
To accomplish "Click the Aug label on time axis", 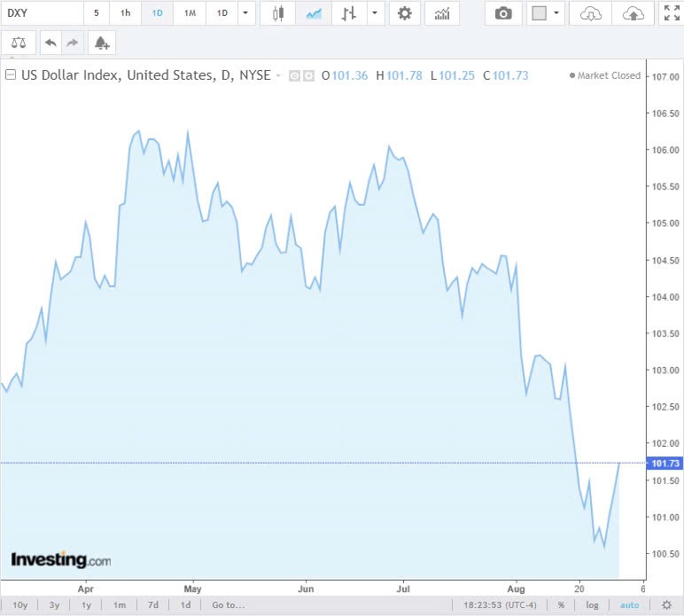I will (x=516, y=589).
